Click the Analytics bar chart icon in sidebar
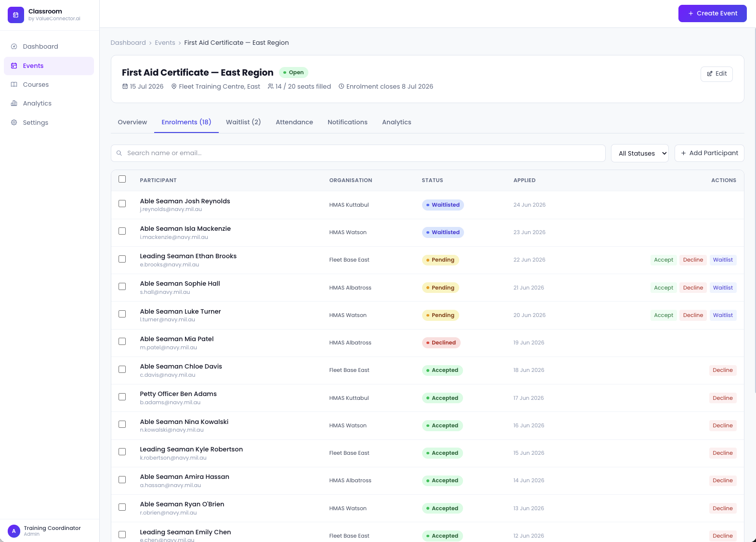Viewport: 756px width, 542px height. tap(14, 104)
